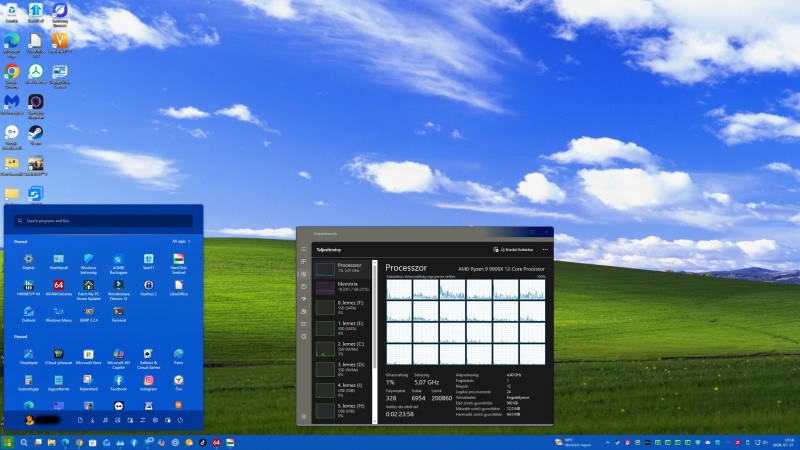Image resolution: width=800 pixels, height=450 pixels.
Task: Click the 5,07 GHz speed value
Action: click(427, 382)
